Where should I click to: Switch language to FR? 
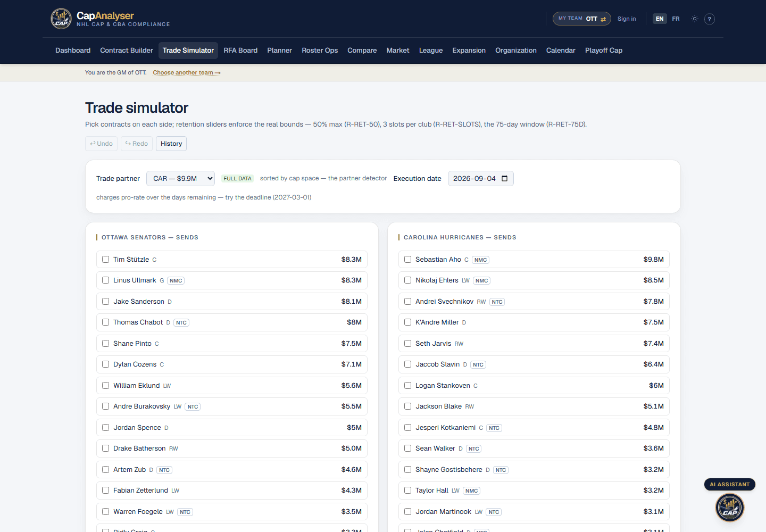pyautogui.click(x=676, y=19)
